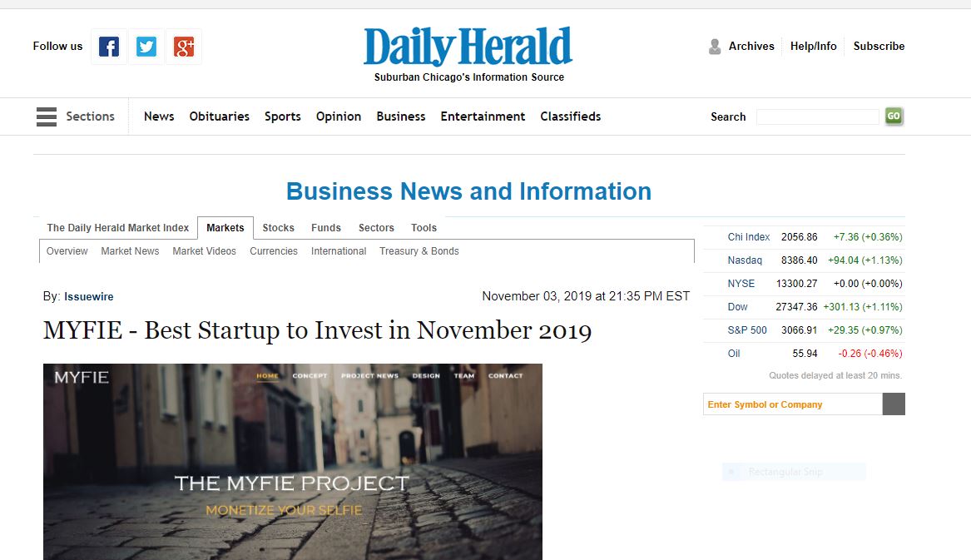Open the Market Videos sub-link
This screenshot has width=971, height=560.
tap(205, 251)
